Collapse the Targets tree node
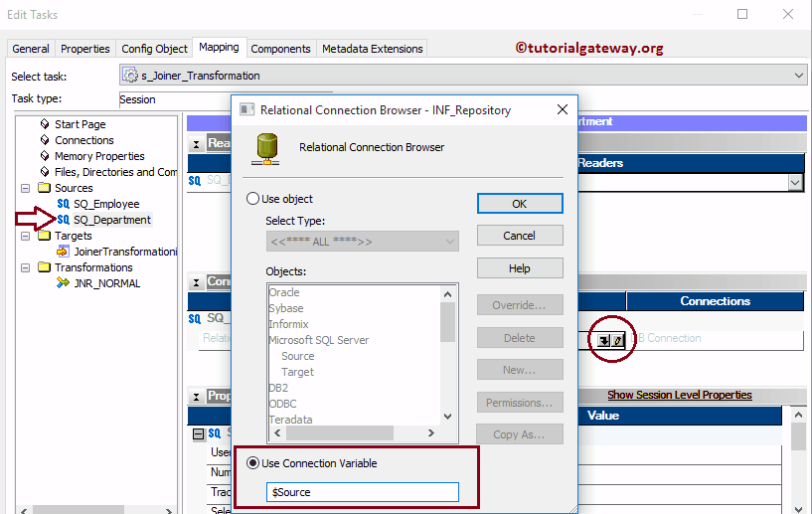The height and width of the screenshot is (514, 812). point(25,236)
